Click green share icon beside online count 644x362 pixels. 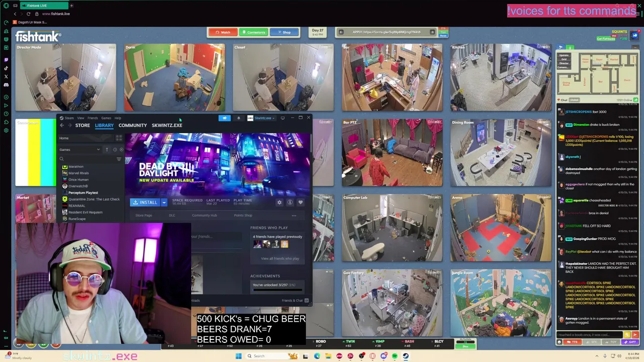coord(635,100)
